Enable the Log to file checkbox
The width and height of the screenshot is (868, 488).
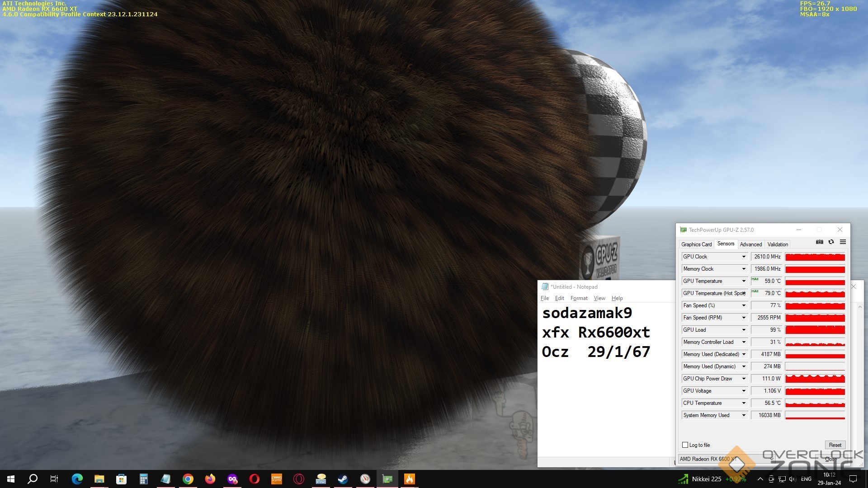coord(685,445)
